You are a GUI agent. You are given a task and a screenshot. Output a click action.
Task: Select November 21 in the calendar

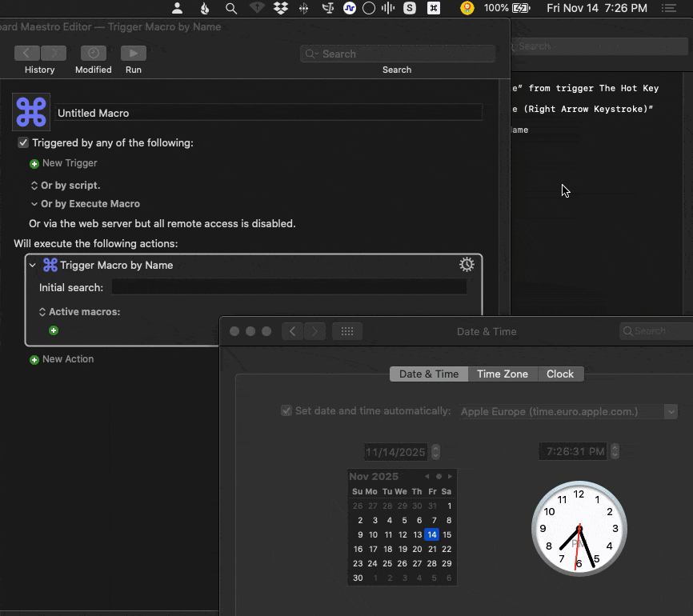[x=432, y=549]
